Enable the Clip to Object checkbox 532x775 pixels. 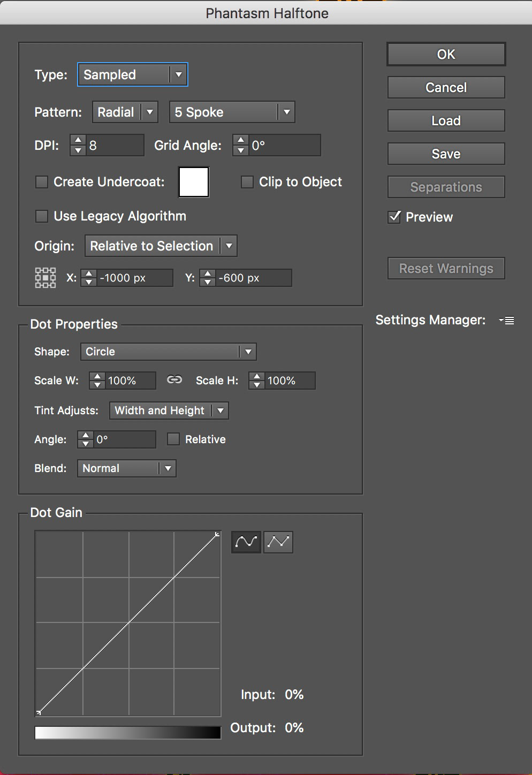(x=247, y=183)
